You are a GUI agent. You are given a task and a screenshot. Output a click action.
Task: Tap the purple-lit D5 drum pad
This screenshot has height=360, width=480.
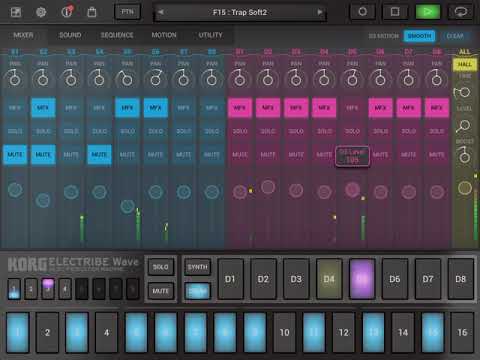point(362,279)
